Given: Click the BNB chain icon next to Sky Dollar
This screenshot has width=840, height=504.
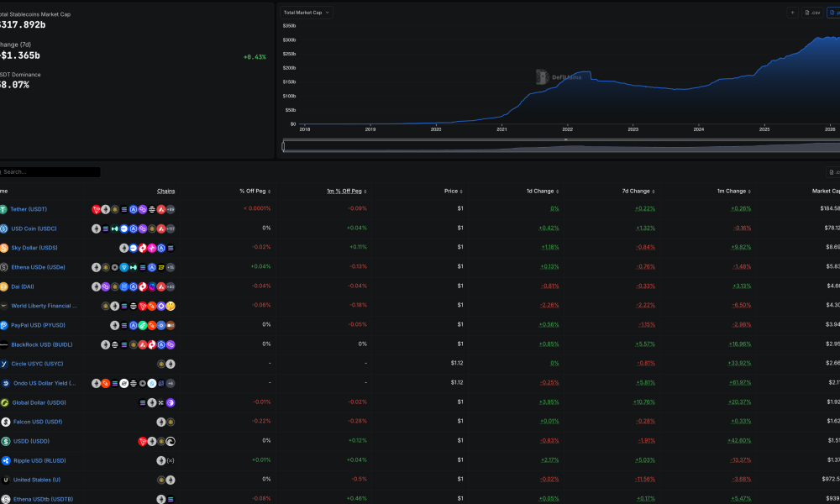Looking at the screenshot, I should tap(134, 247).
